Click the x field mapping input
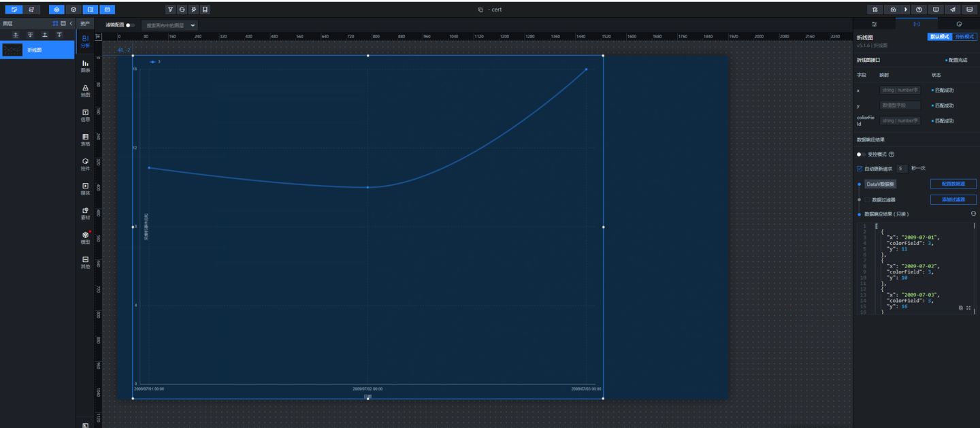 point(900,90)
